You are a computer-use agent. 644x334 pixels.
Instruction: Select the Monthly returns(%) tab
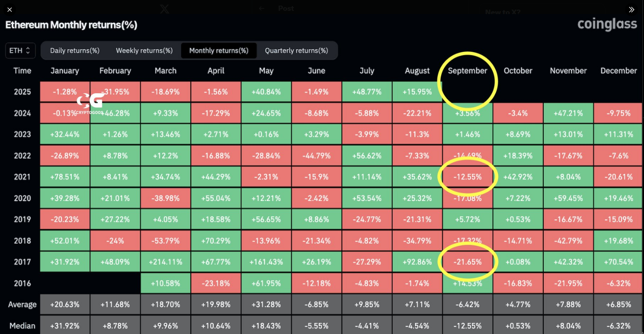(x=219, y=51)
